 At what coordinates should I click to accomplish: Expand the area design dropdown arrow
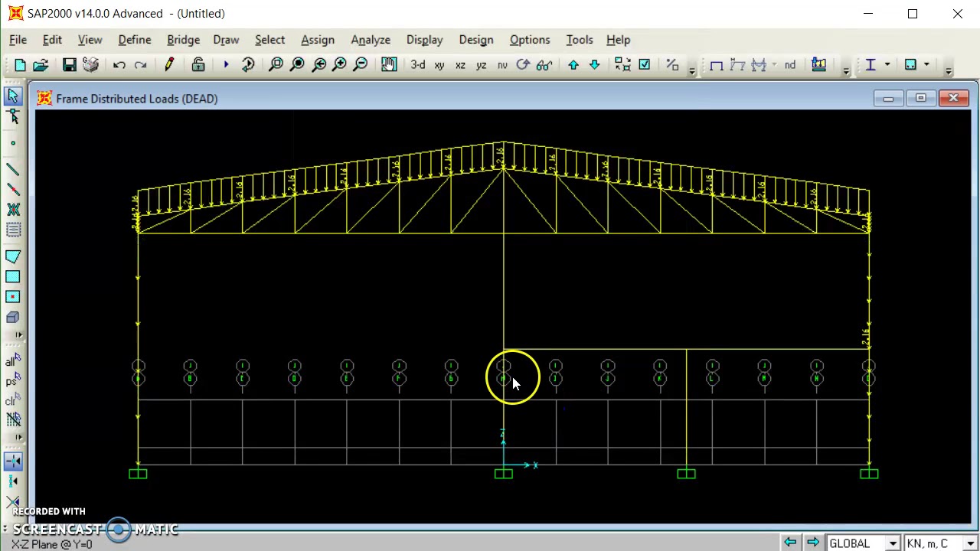pyautogui.click(x=926, y=65)
